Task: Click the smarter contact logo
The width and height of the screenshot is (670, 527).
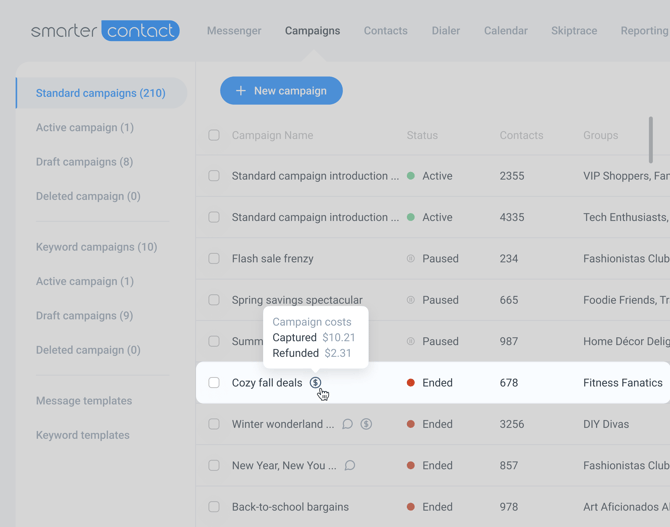Action: pos(105,31)
